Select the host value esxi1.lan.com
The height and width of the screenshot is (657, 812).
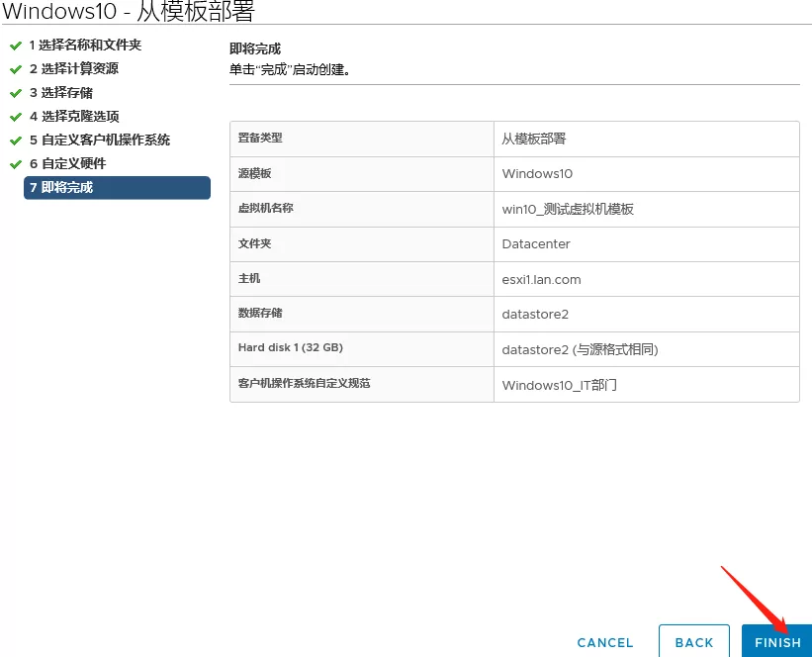(x=541, y=279)
